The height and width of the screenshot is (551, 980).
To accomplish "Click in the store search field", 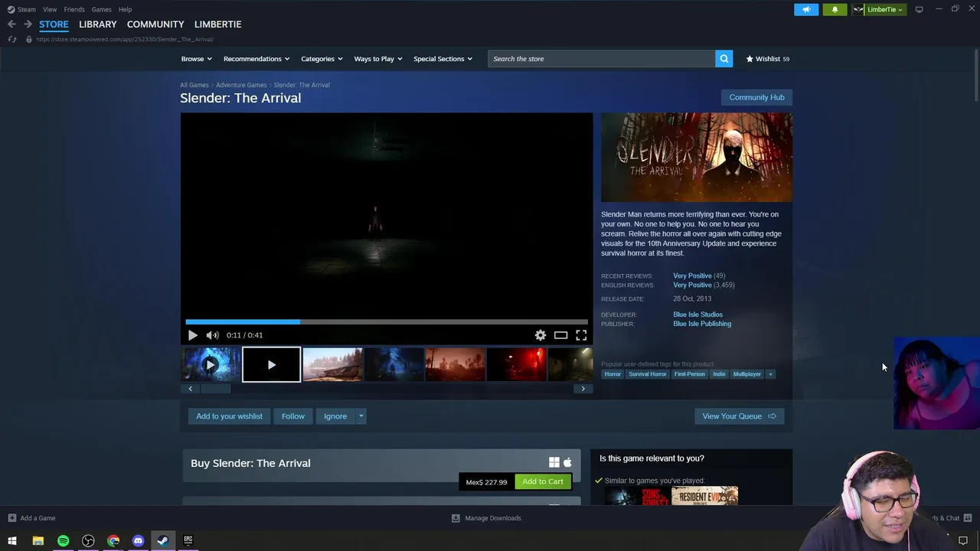I will [602, 59].
